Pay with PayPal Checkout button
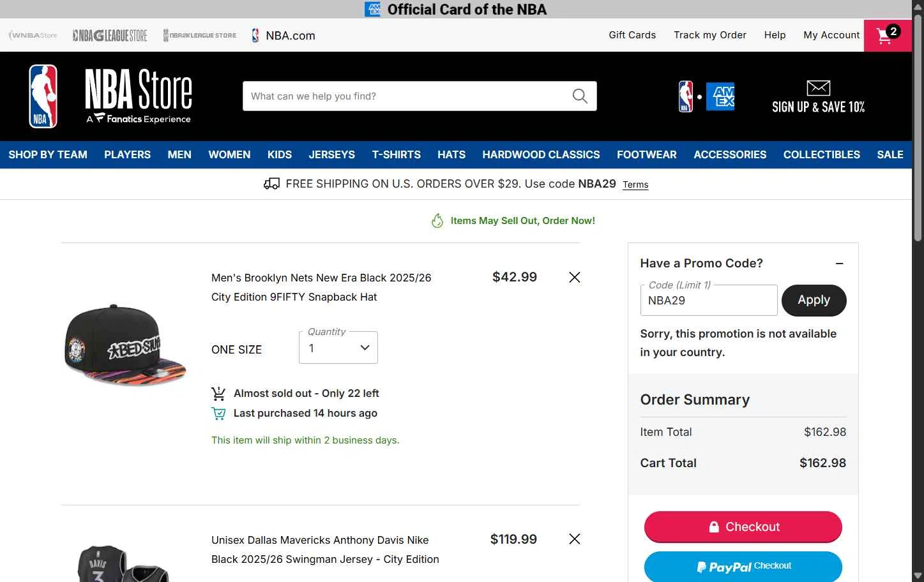This screenshot has height=582, width=924. pyautogui.click(x=743, y=567)
